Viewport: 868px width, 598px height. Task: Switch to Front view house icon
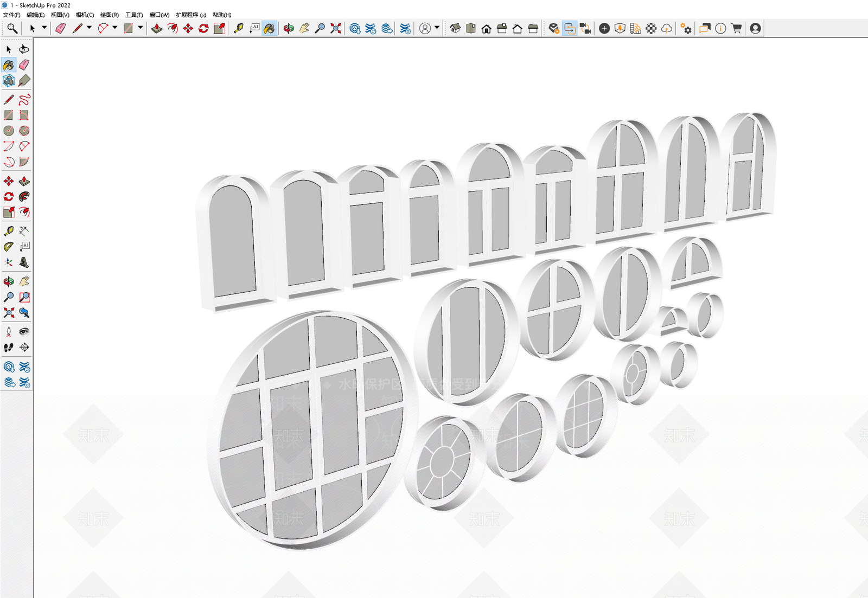click(487, 28)
